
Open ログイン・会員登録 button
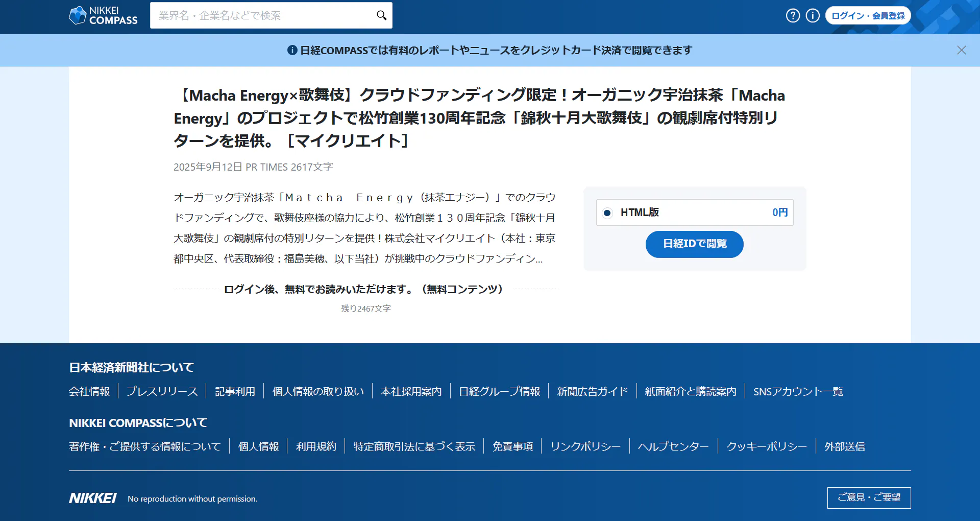(x=868, y=16)
